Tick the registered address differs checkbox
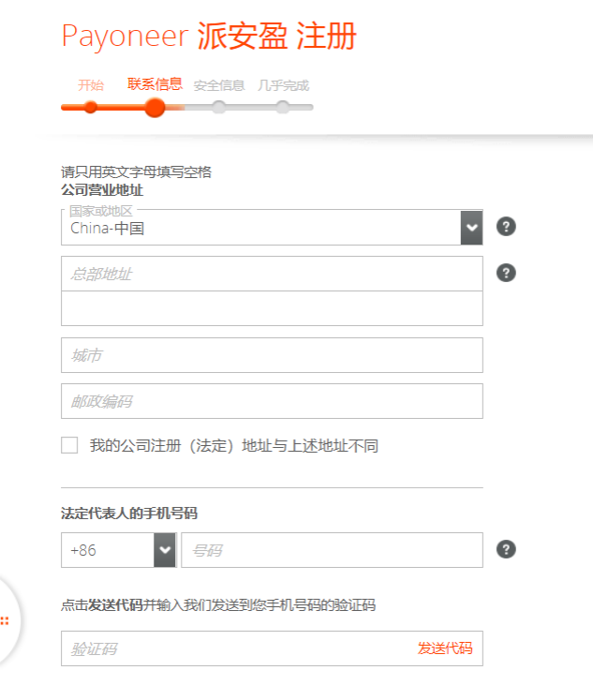The image size is (593, 700). (69, 445)
